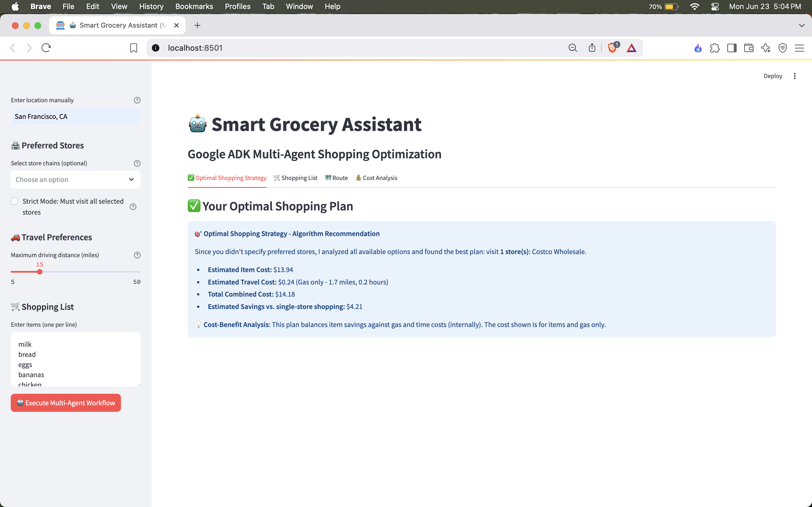Click the San Francisco, CA location input field

(76, 117)
